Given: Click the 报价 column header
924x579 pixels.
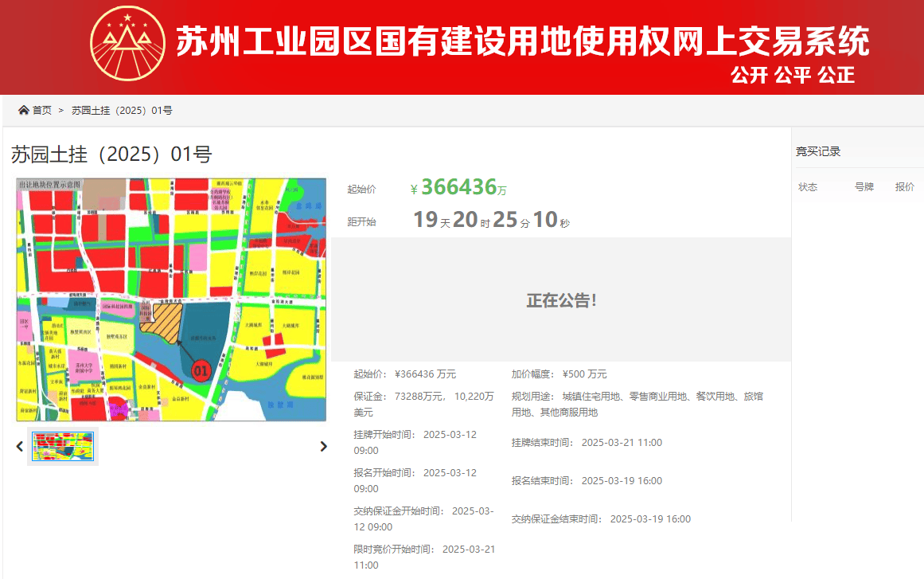Looking at the screenshot, I should pyautogui.click(x=905, y=187).
